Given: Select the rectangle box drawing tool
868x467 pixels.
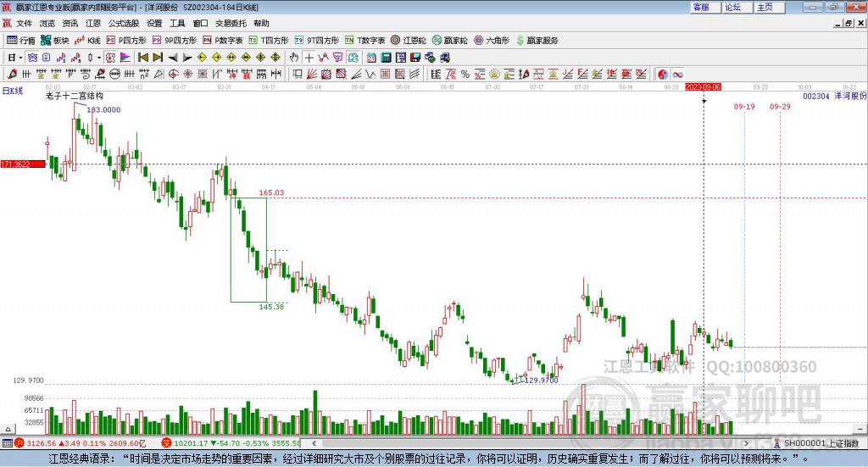Looking at the screenshot, I should (297, 74).
